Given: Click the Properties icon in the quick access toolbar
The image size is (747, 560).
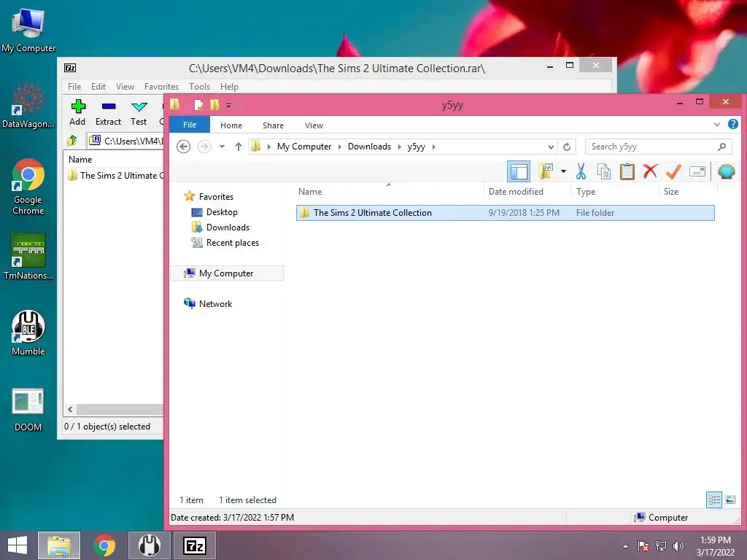Looking at the screenshot, I should click(198, 105).
